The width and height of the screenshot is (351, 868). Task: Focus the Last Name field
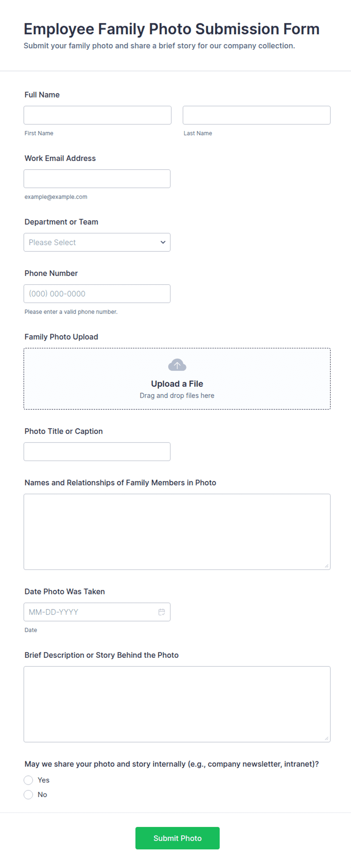point(257,115)
